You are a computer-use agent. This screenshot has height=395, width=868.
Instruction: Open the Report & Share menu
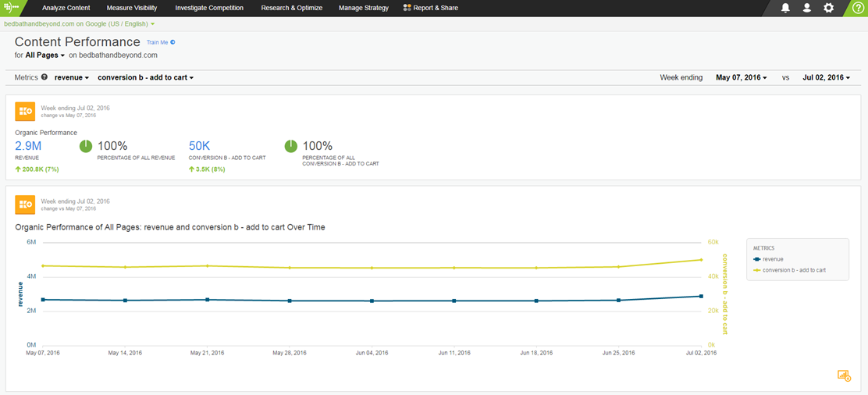(431, 9)
